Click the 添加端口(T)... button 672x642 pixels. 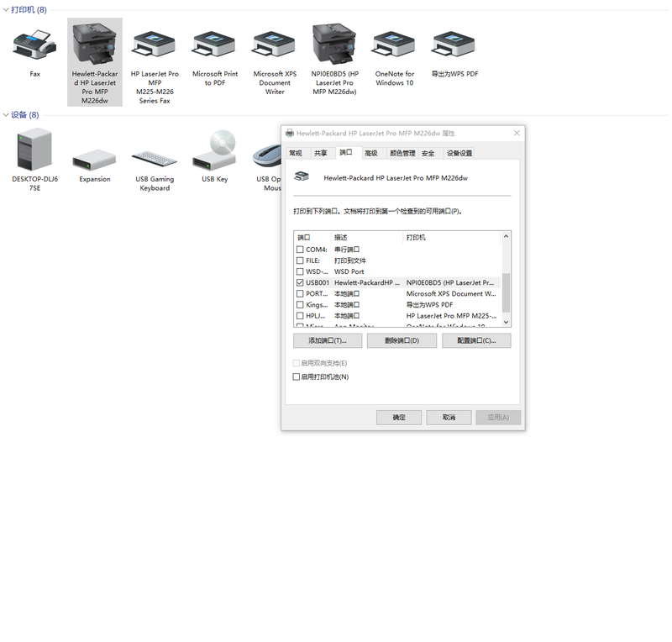click(x=327, y=340)
